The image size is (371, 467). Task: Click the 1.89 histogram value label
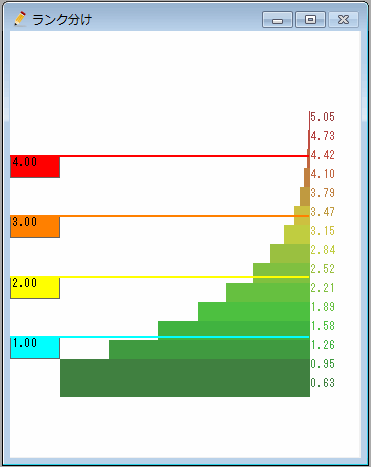tap(322, 307)
